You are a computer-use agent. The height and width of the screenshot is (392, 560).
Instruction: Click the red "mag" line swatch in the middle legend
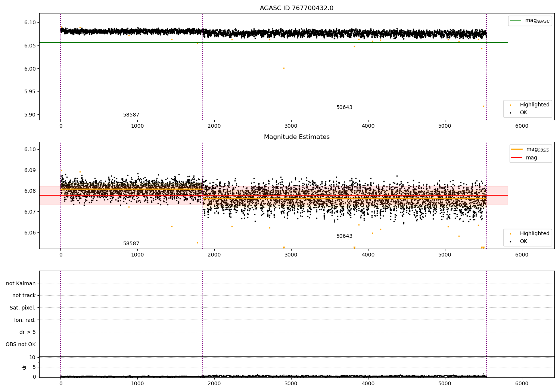click(517, 158)
